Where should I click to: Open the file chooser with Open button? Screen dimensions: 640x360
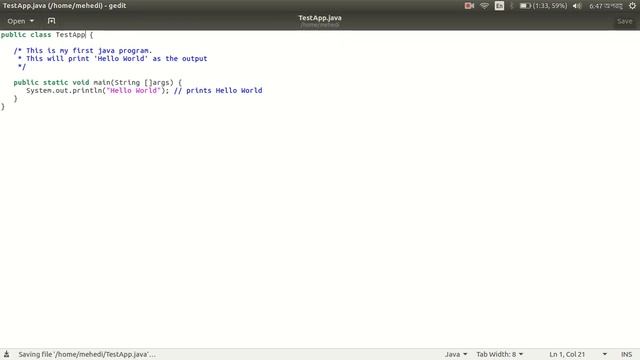click(20, 21)
